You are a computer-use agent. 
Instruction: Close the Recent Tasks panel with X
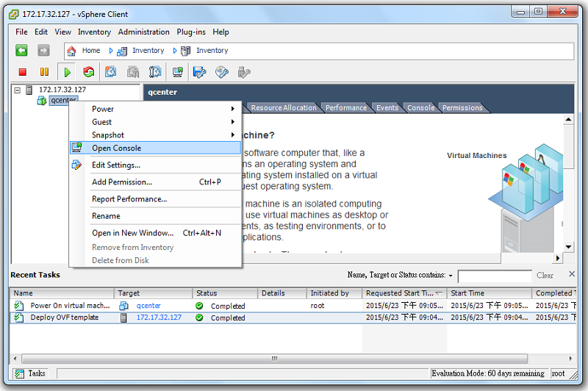(x=572, y=274)
